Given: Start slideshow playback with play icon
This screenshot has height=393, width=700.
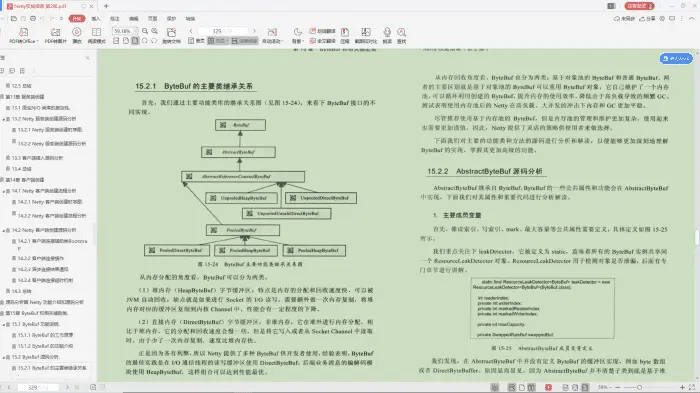Looking at the screenshot, I should pyautogui.click(x=77, y=35).
